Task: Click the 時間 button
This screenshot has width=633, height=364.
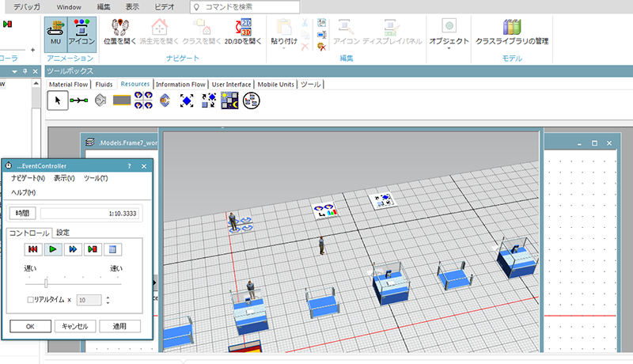Action: [23, 213]
